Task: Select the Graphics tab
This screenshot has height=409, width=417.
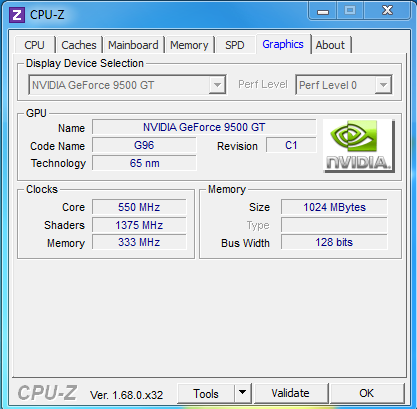Action: pos(283,44)
